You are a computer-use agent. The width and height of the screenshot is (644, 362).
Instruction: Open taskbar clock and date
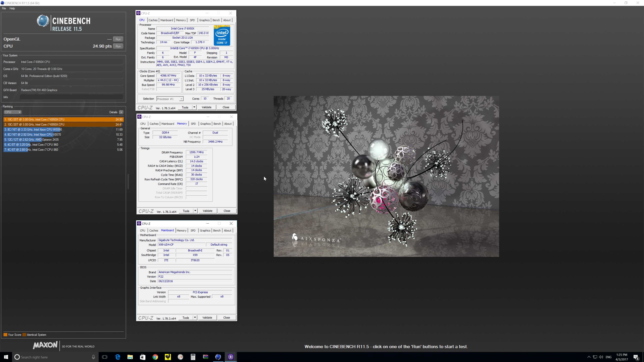pyautogui.click(x=622, y=357)
